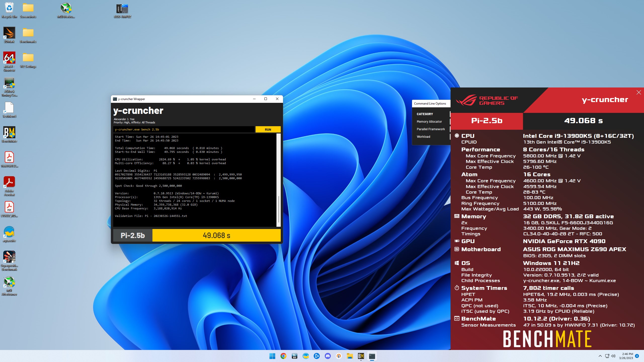Open the Windows Start menu

(x=272, y=356)
